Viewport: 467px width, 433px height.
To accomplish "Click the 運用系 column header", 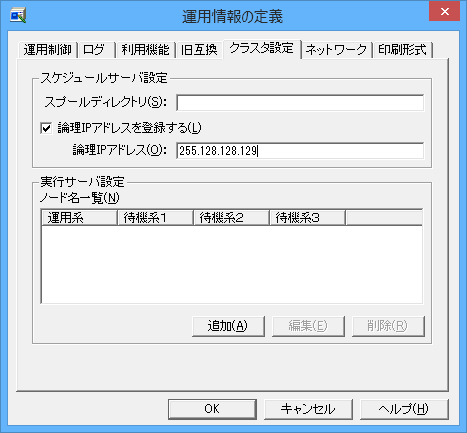I will (x=79, y=218).
